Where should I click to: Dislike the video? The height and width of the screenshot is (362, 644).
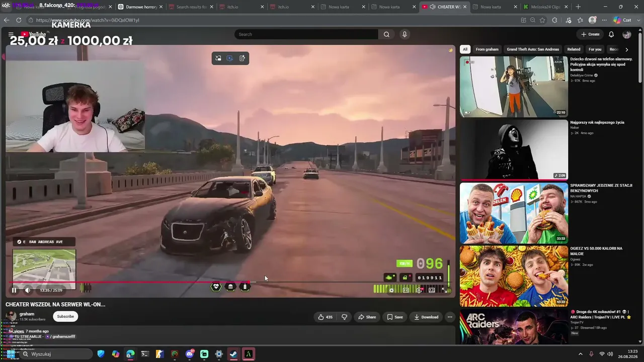click(344, 317)
